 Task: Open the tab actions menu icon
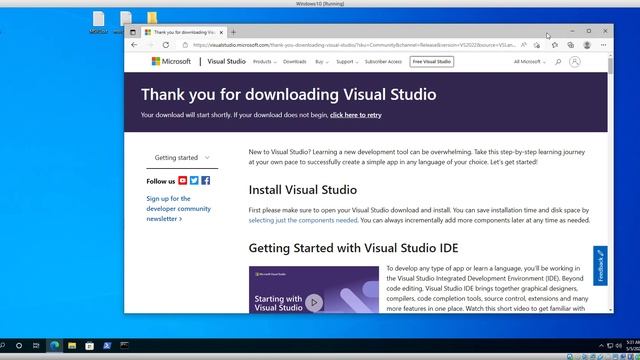click(x=133, y=32)
